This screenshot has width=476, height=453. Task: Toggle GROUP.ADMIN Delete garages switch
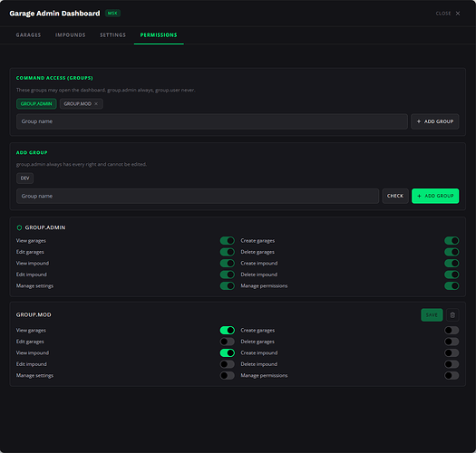click(x=452, y=252)
